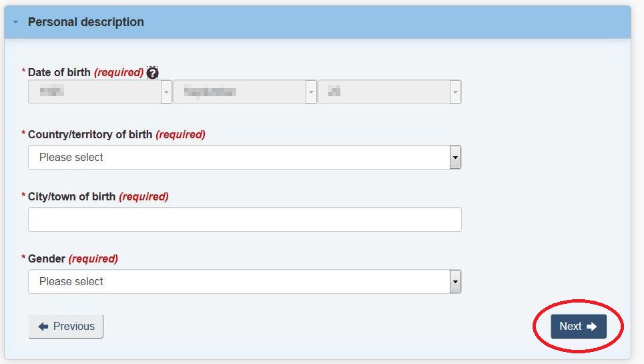The image size is (644, 364).
Task: Click the Country/territory of birth dropdown arrow
Action: pos(455,158)
